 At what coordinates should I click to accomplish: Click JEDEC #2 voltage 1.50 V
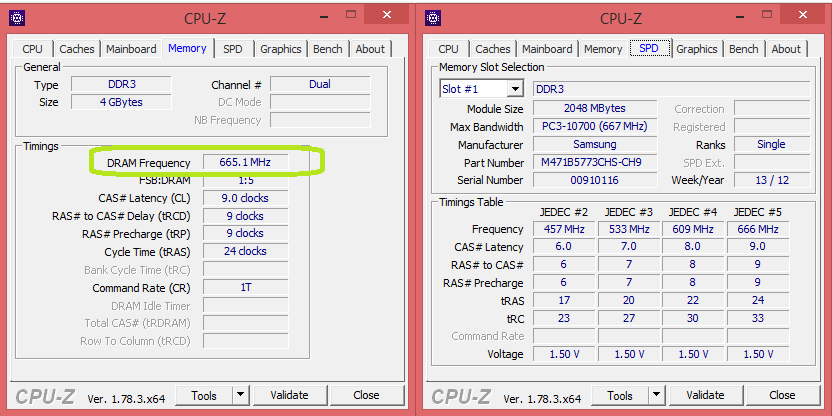(564, 354)
